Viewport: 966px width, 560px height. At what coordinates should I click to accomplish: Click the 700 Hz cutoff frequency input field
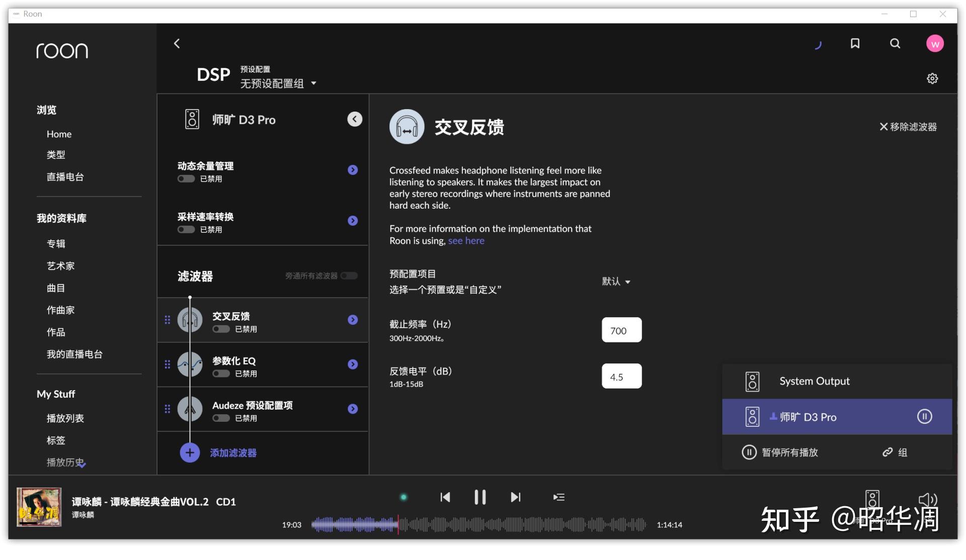pos(621,330)
